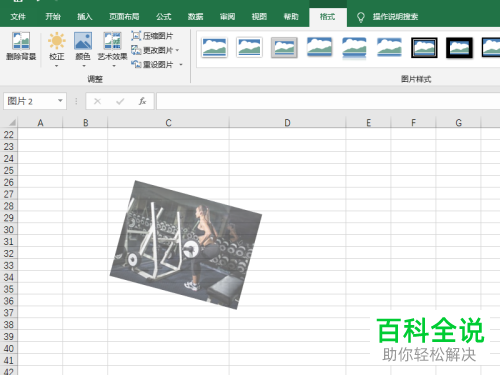
Task: Click the Cancel X button in formula bar
Action: [x=97, y=101]
